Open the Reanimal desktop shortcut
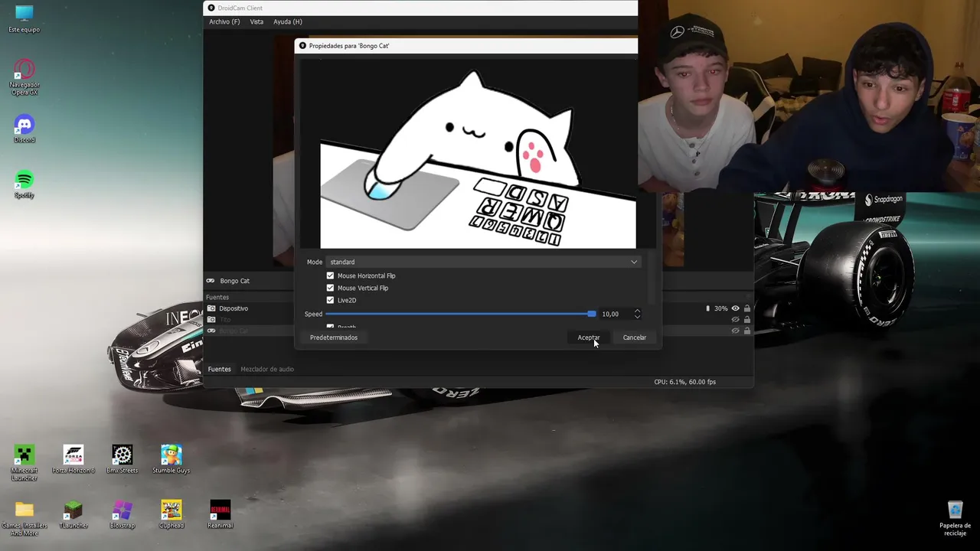Viewport: 980px width, 551px height. coord(220,514)
